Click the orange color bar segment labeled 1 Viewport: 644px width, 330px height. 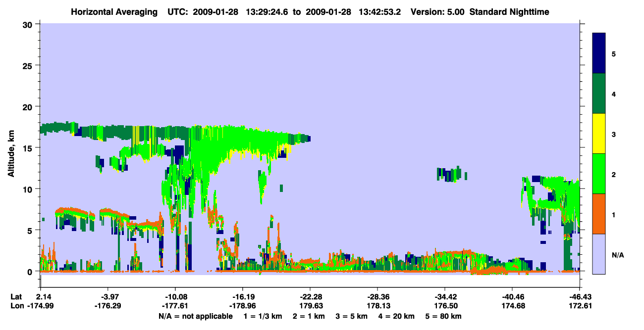(x=599, y=214)
